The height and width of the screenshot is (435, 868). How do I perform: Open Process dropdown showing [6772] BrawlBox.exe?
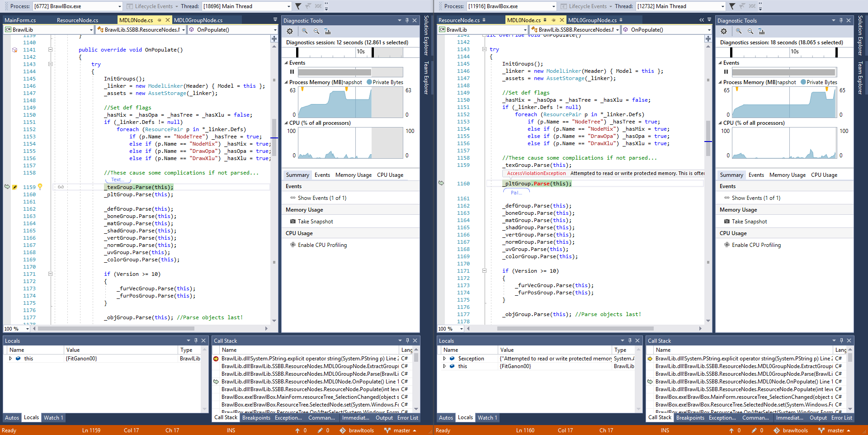pos(77,6)
